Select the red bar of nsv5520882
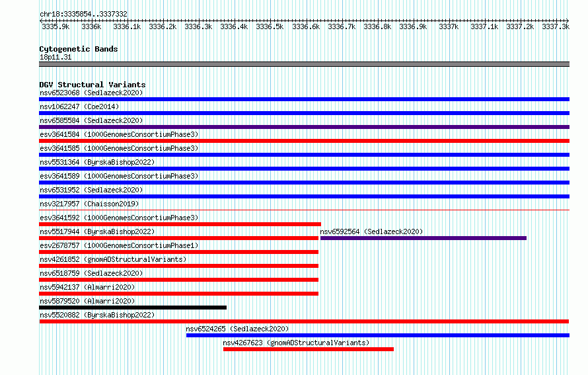 click(x=304, y=321)
